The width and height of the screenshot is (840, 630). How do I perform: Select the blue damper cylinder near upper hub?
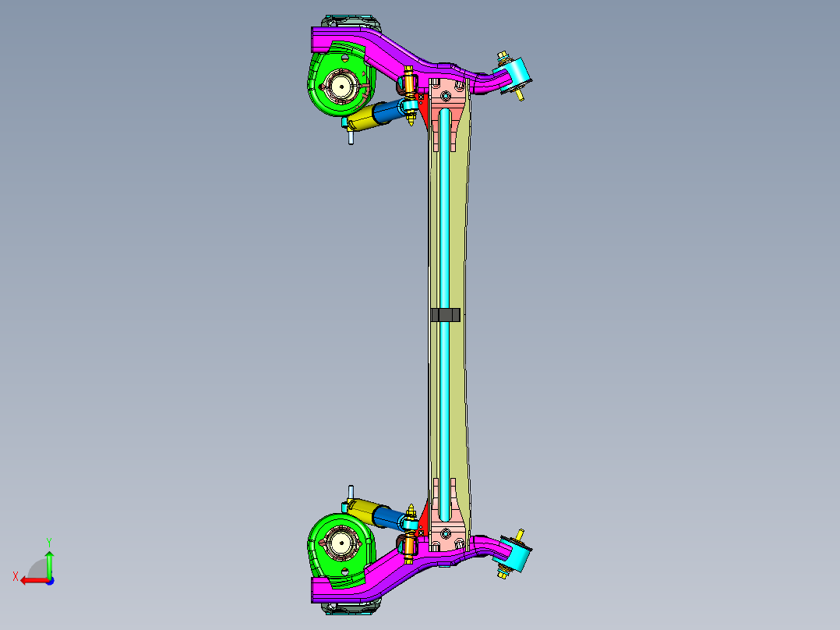pos(386,111)
